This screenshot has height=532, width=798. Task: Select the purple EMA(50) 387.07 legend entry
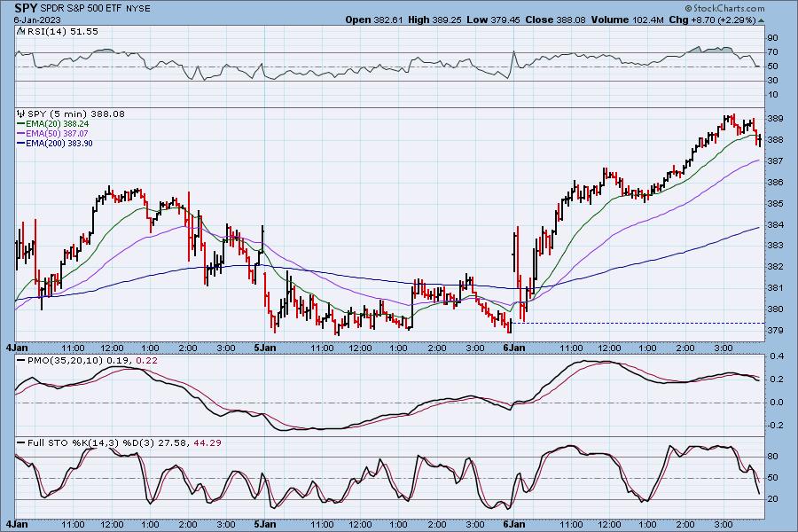coord(52,133)
